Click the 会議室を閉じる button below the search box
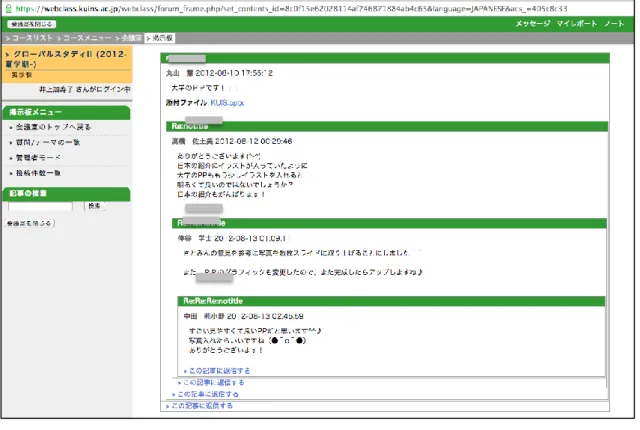Viewport: 640px width, 430px height. [x=29, y=223]
